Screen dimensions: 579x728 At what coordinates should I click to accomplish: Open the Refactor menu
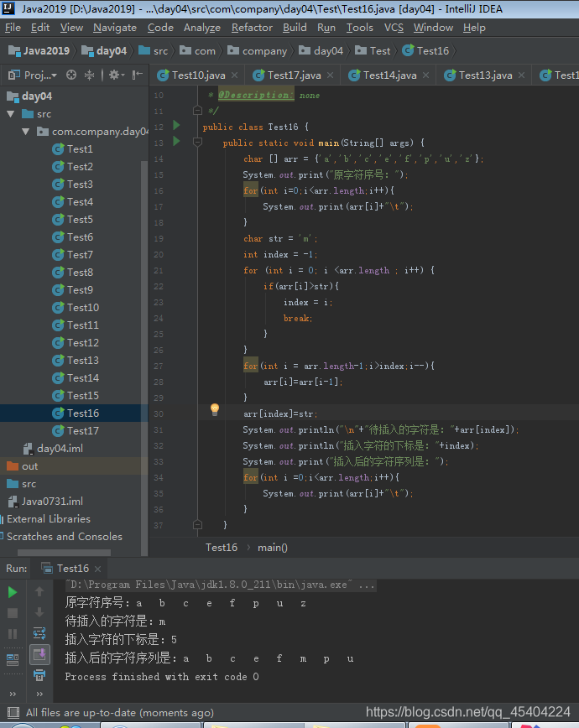(x=252, y=28)
